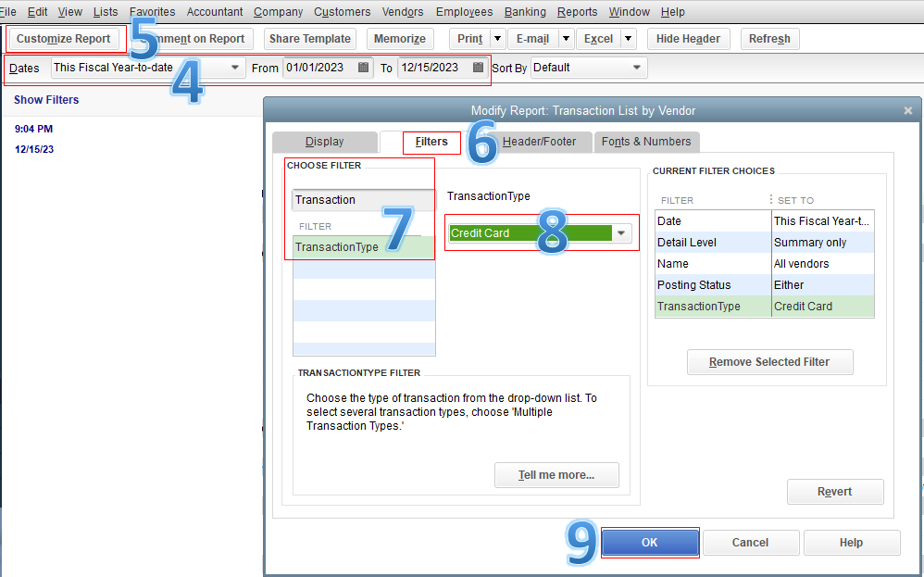Click Tell me more button
The width and height of the screenshot is (924, 577).
(x=556, y=475)
